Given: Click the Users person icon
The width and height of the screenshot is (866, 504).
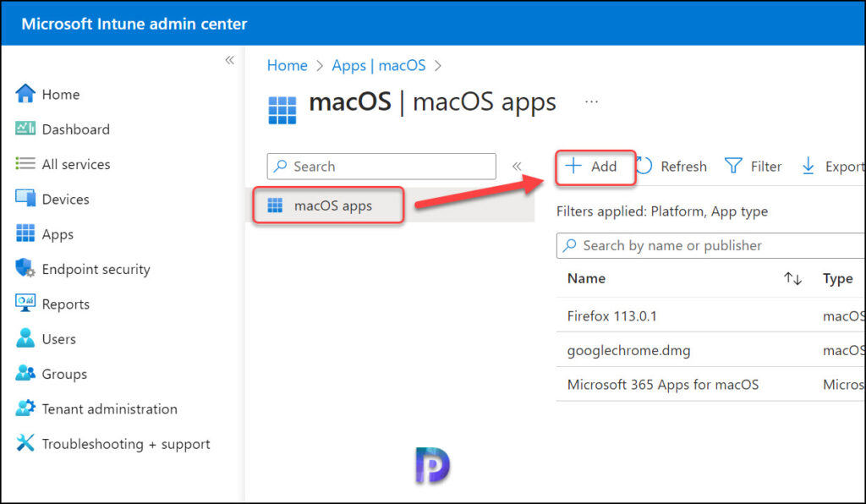Looking at the screenshot, I should pos(25,338).
